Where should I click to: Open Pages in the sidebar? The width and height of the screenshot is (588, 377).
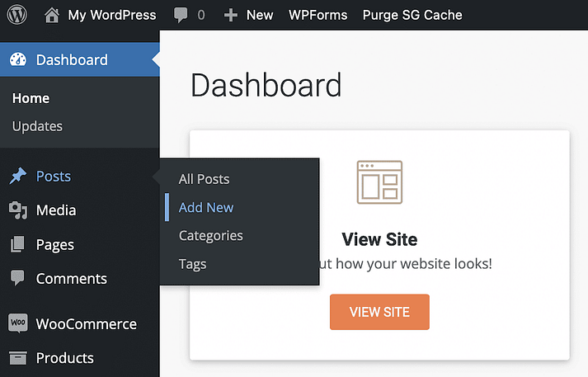pos(55,245)
